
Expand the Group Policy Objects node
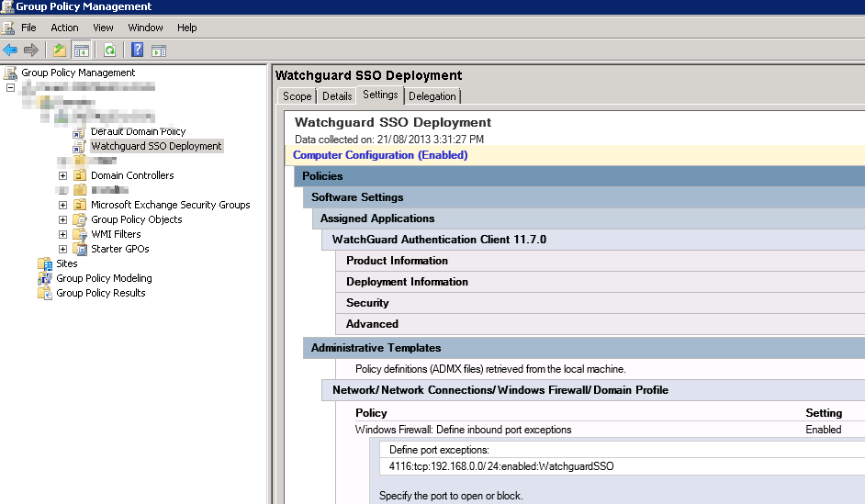[x=62, y=220]
